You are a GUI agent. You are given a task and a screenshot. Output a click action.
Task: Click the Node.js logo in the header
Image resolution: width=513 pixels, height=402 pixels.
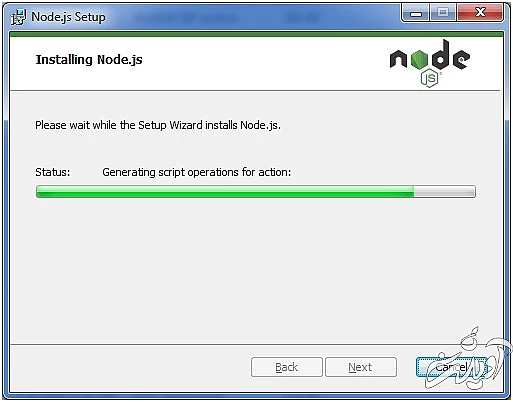click(430, 63)
